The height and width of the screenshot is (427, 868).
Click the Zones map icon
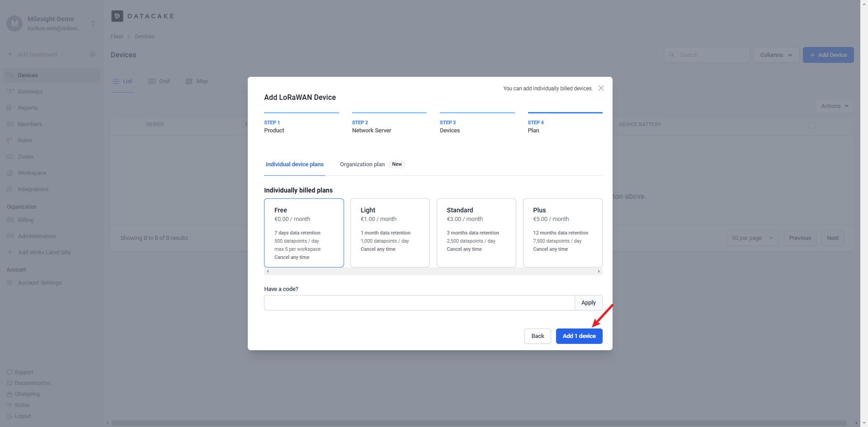tap(9, 156)
